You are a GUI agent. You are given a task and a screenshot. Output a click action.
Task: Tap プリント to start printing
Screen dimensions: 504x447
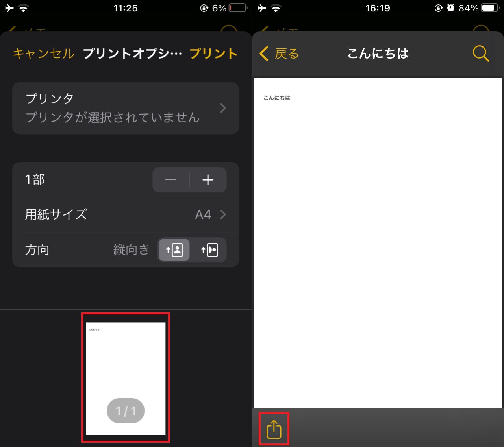click(x=214, y=54)
